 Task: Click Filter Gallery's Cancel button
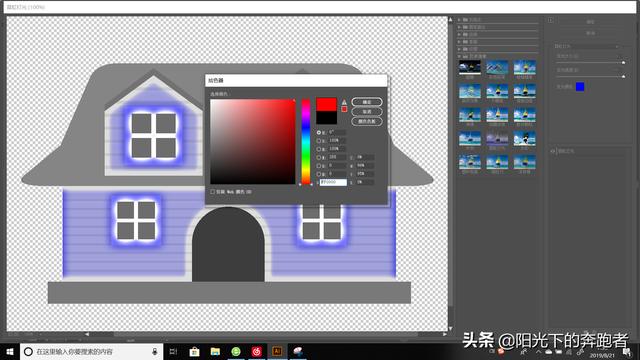click(590, 33)
